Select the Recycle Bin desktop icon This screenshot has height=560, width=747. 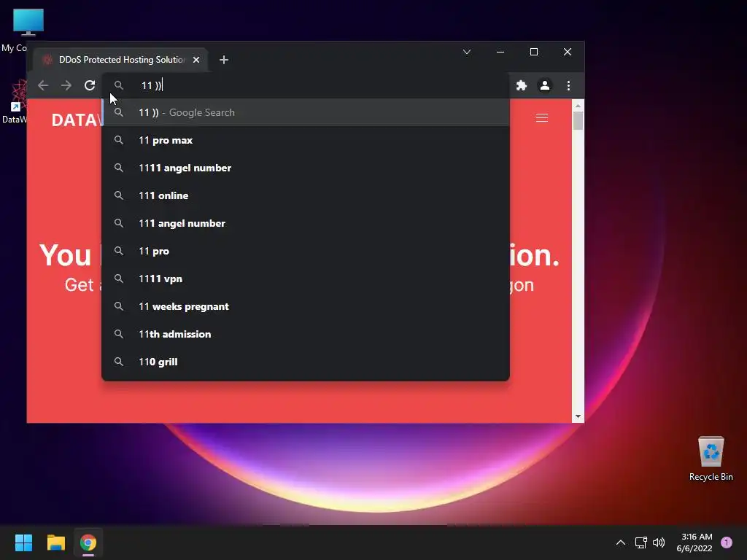[x=711, y=459]
